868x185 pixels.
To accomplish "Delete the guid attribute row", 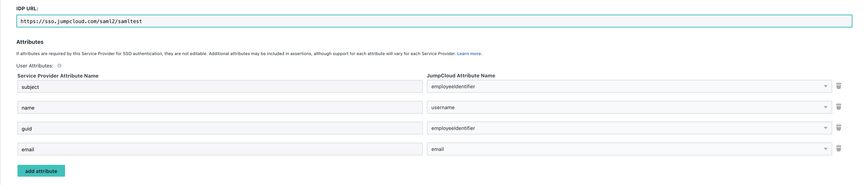I will click(839, 127).
